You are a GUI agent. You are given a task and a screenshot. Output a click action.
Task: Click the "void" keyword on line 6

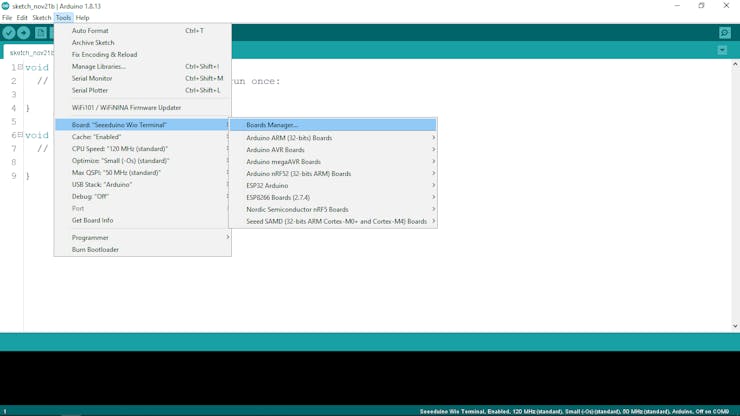pos(37,135)
